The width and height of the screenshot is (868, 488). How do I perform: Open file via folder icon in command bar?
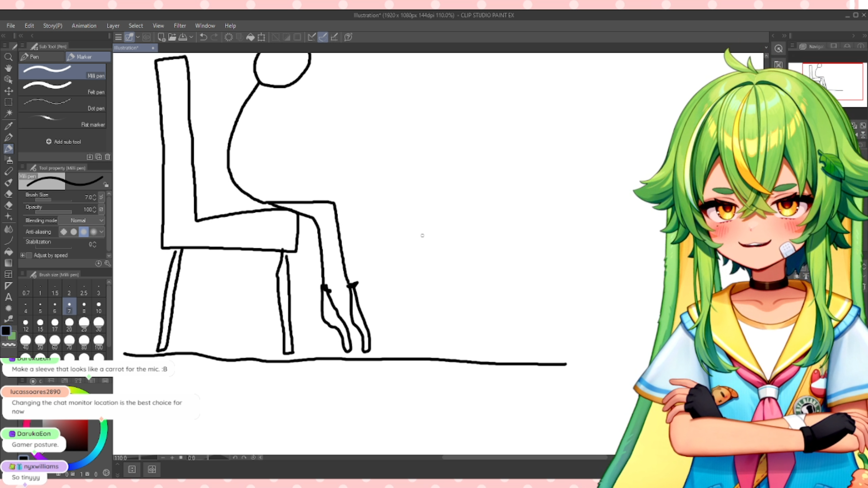click(172, 37)
